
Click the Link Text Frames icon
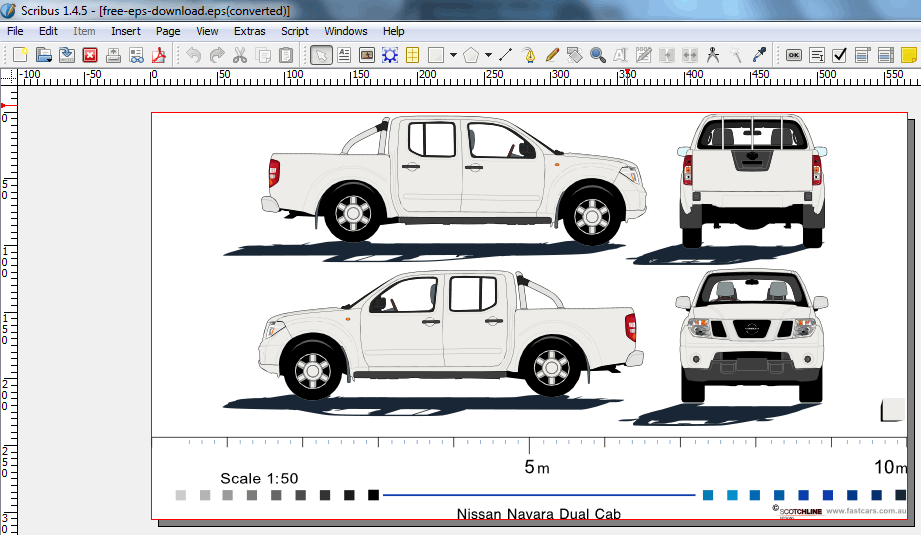click(667, 55)
